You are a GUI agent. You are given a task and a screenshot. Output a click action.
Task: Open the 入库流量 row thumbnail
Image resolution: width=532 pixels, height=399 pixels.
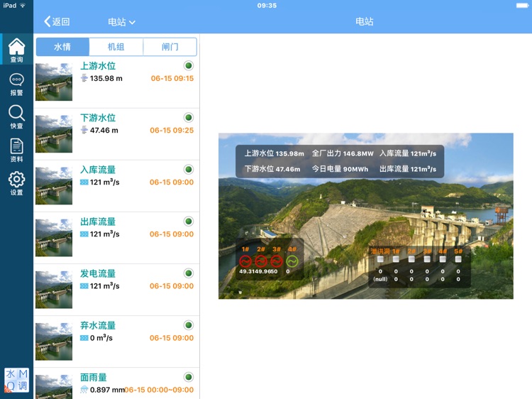pyautogui.click(x=54, y=186)
